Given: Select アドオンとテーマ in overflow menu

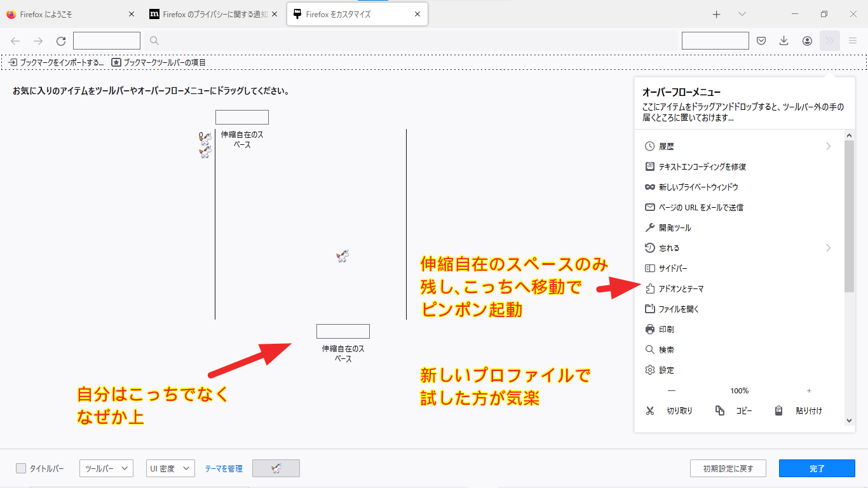Looking at the screenshot, I should 681,288.
